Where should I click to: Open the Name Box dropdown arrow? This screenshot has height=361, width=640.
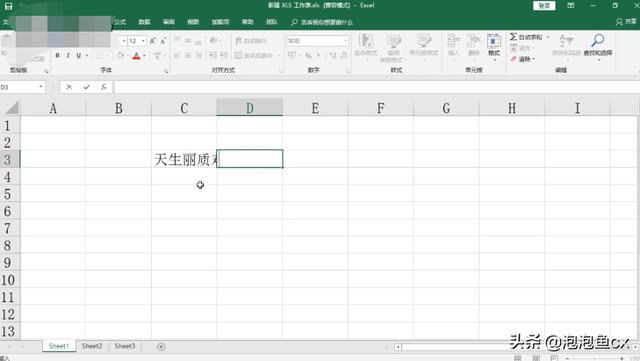40,87
